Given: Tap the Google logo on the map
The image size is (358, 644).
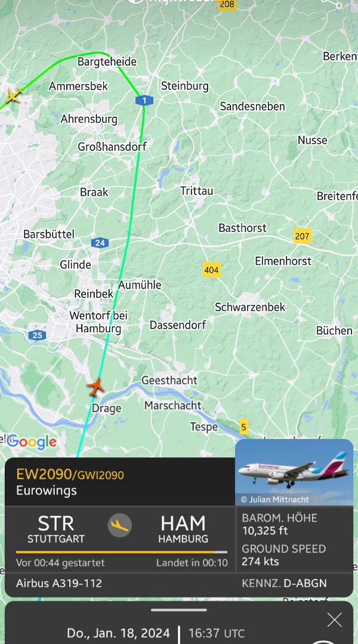Looking at the screenshot, I should [x=32, y=442].
